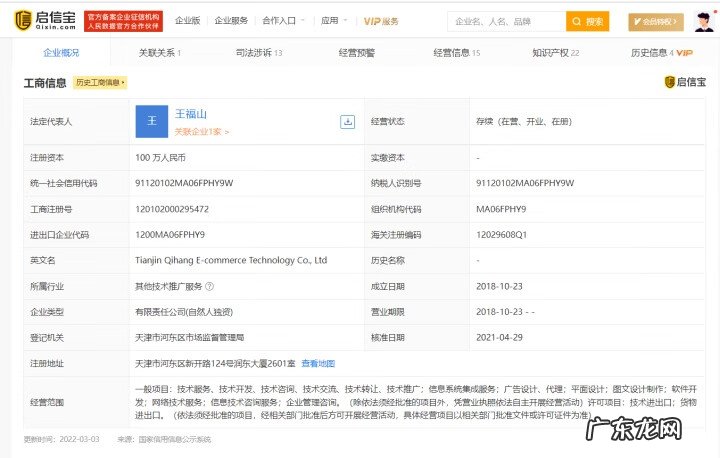Click the orange 搜索 button
This screenshot has width=720, height=458.
587,22
